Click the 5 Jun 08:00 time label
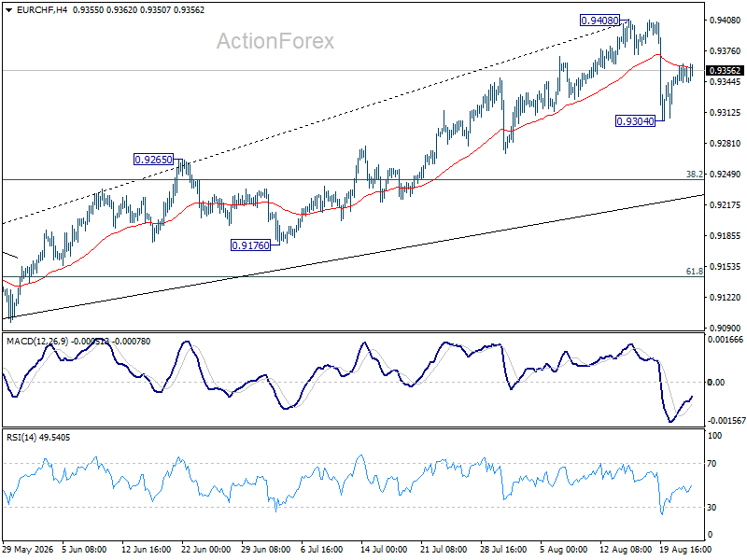Viewport: 747px width, 560px height. [x=84, y=550]
